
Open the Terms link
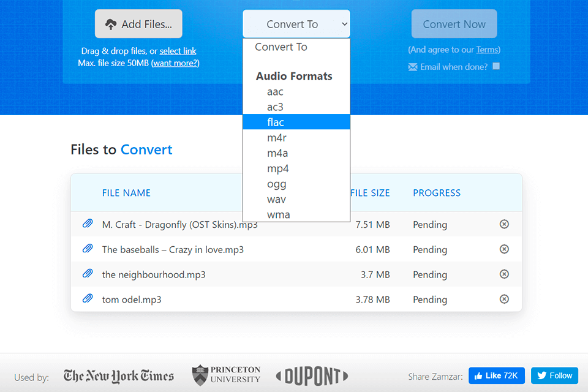tap(486, 50)
